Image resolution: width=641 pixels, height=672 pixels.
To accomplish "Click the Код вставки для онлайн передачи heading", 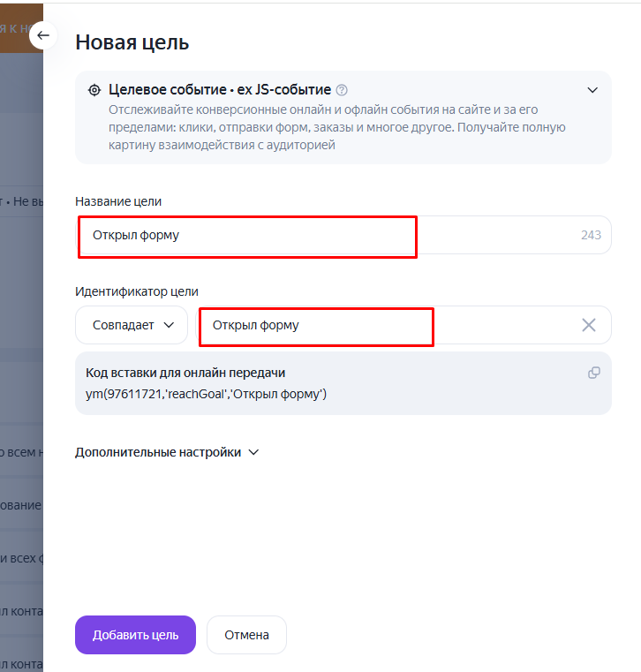I will [x=185, y=373].
